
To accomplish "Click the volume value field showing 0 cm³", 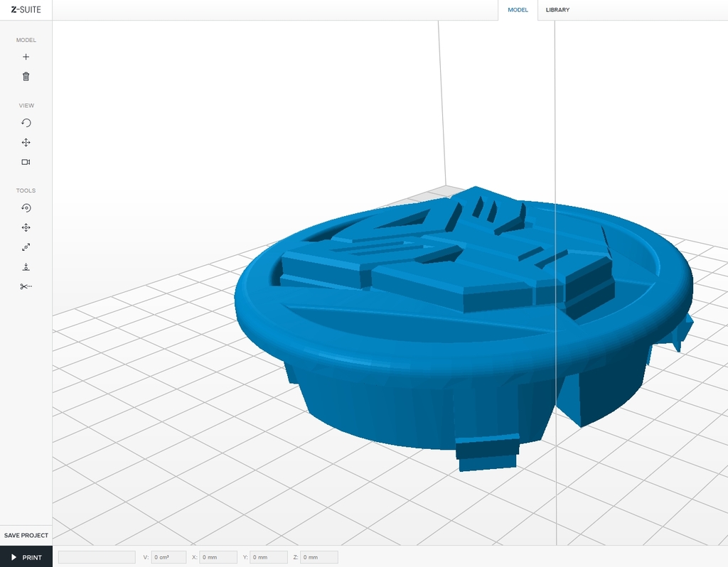I will 168,557.
